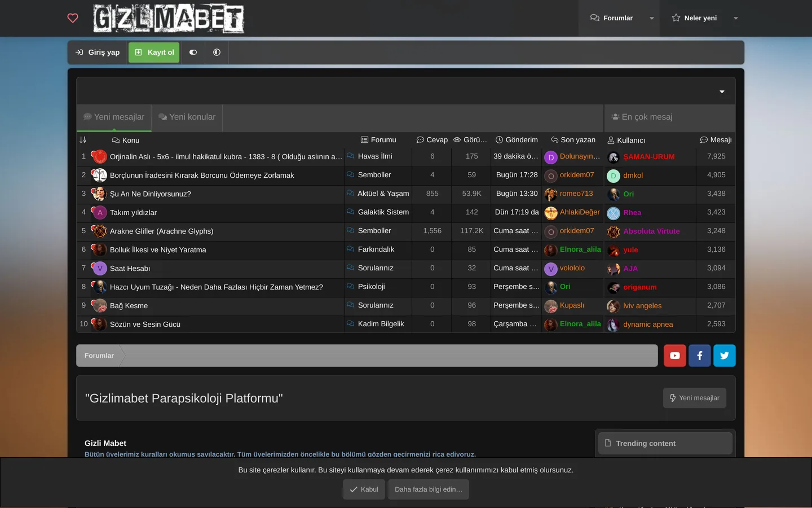Open topic 'Borçlunun İradesini Kırarak Borcunu Ödemeye Zorlamak'
The width and height of the screenshot is (812, 508).
[202, 176]
